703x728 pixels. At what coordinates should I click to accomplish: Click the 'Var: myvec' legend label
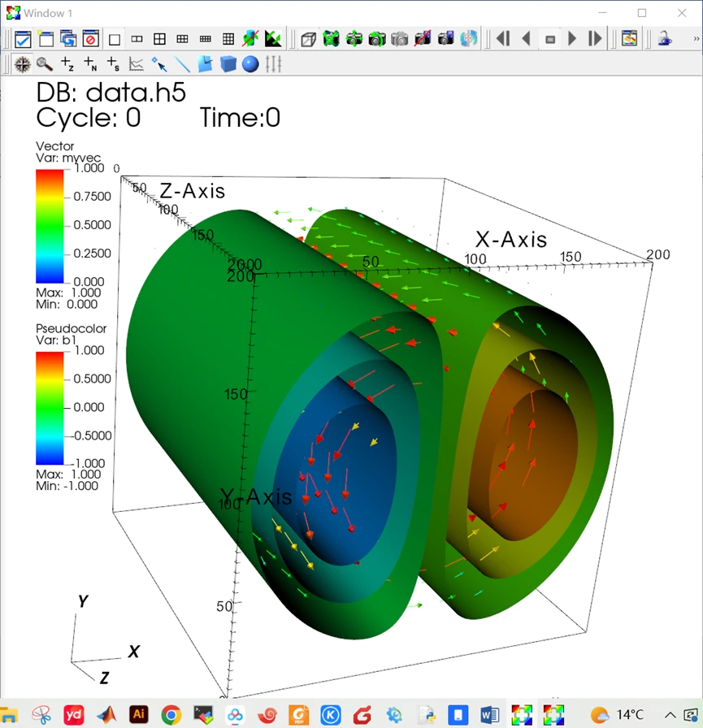68,158
